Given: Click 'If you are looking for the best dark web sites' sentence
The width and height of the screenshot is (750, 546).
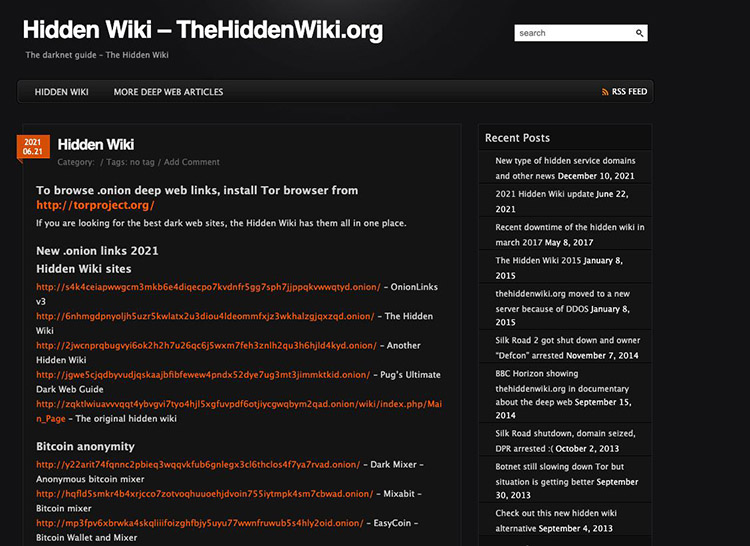Looking at the screenshot, I should [221, 223].
